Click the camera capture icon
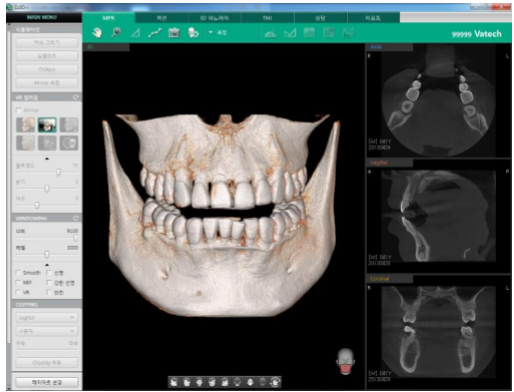The width and height of the screenshot is (514, 392). pos(174,33)
